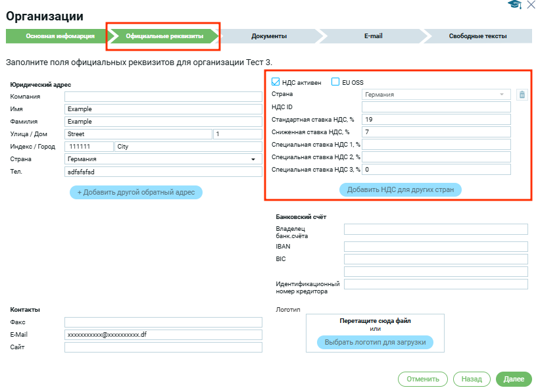Click the Стандартная ставка НДС field
The image size is (538, 392).
pos(435,120)
